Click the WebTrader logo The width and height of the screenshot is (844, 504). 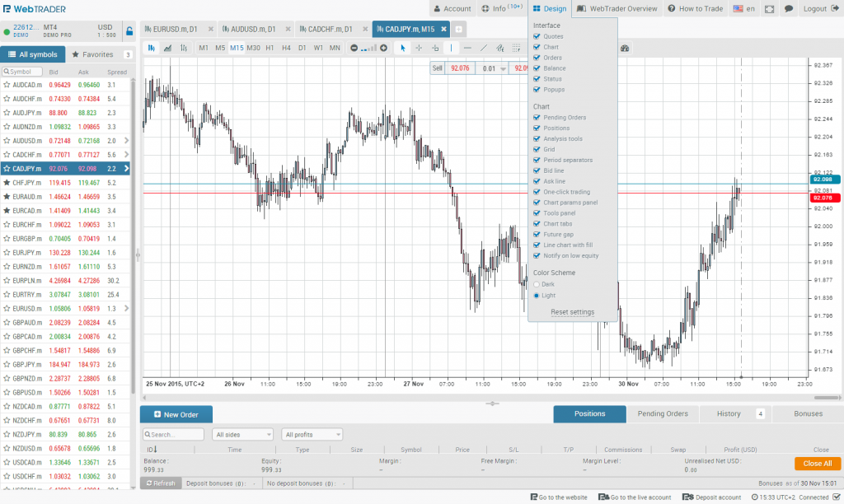pos(34,8)
